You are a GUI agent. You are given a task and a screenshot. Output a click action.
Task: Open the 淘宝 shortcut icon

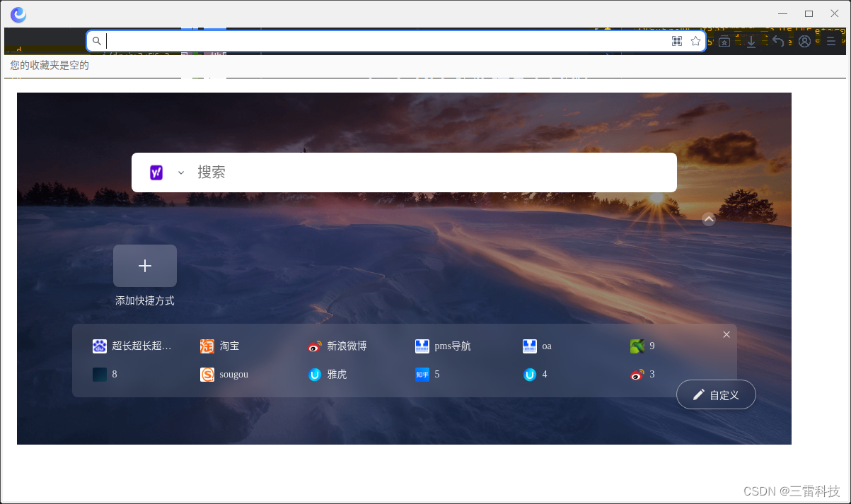(x=207, y=346)
